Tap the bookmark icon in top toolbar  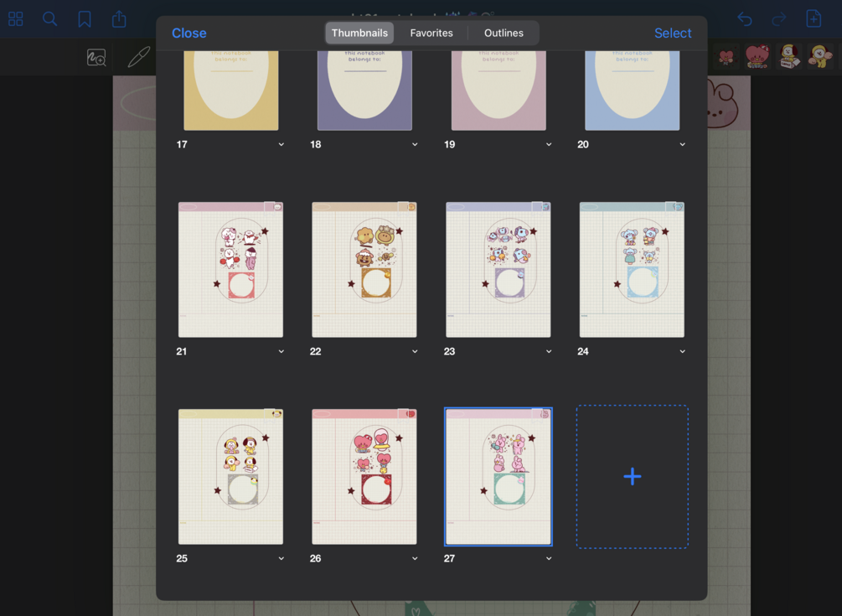pos(85,19)
